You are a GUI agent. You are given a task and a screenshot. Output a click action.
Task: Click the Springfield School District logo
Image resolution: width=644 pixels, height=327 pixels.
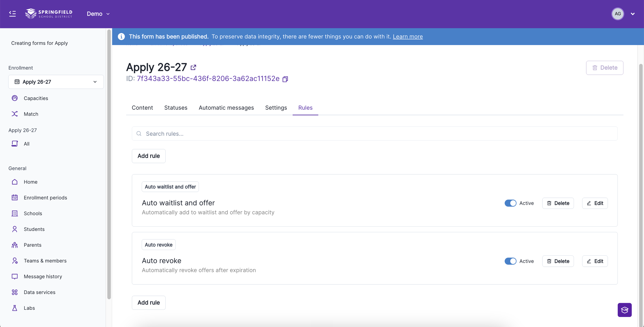(49, 14)
